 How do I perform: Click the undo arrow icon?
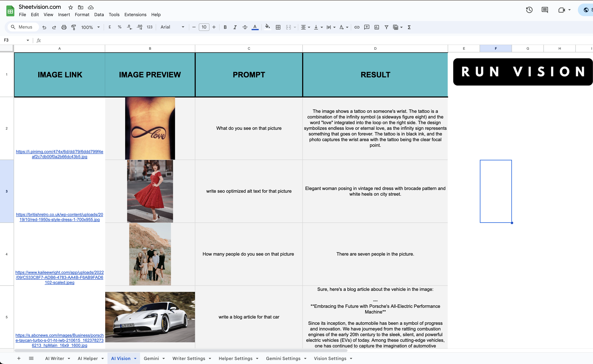pyautogui.click(x=44, y=27)
